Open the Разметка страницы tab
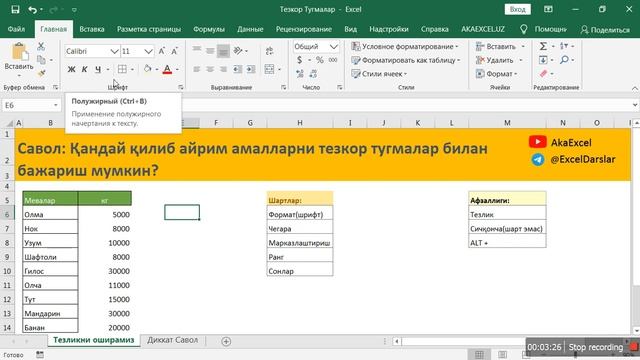 [x=149, y=29]
